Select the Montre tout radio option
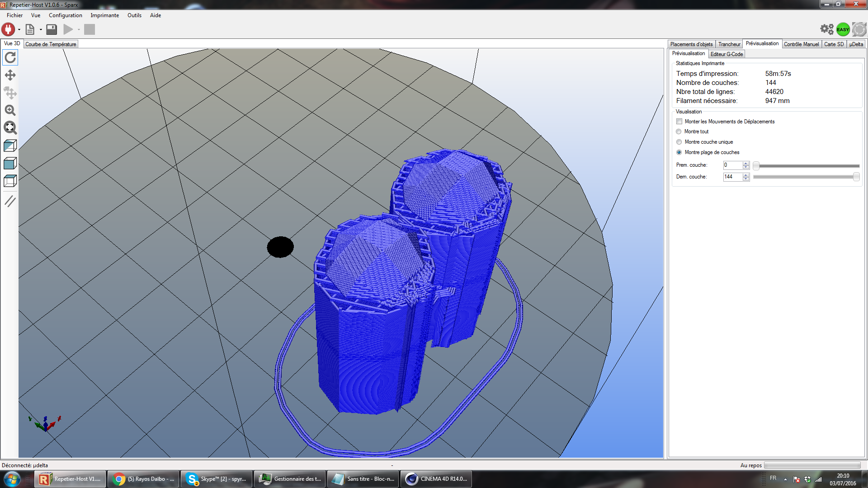 pos(679,131)
